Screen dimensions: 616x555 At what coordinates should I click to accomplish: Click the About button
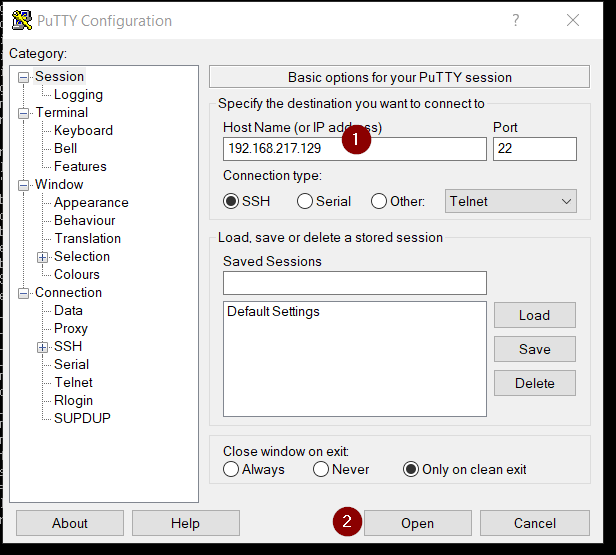point(70,523)
